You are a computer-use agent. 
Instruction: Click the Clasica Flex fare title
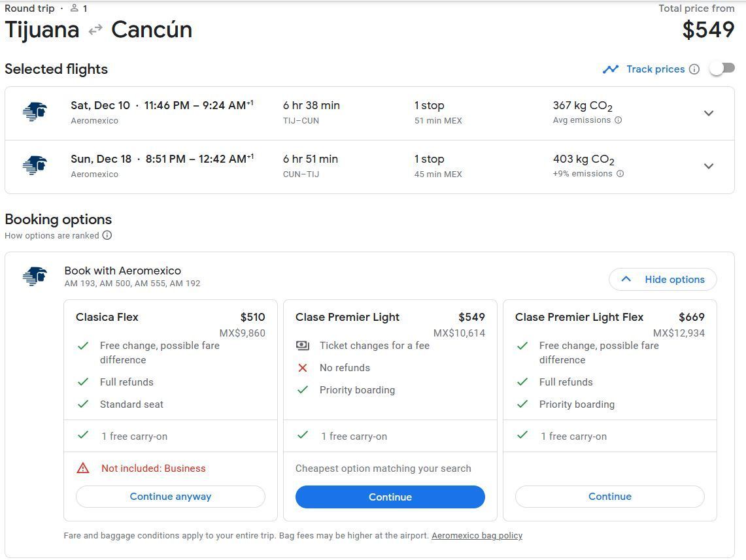107,317
